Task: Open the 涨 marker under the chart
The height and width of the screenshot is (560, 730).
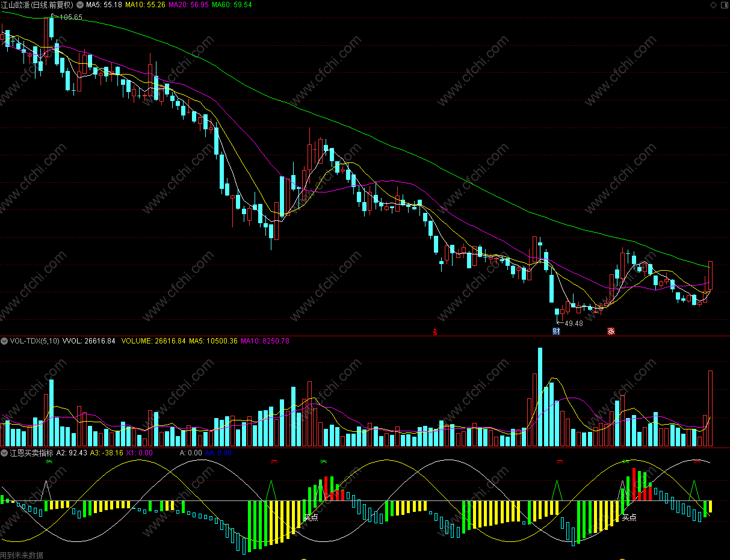Action: coord(611,331)
